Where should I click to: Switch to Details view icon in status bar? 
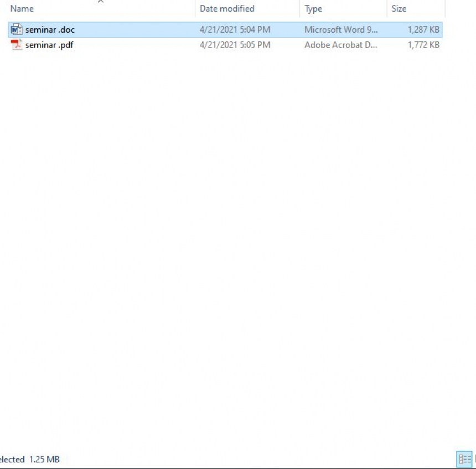pos(464,459)
